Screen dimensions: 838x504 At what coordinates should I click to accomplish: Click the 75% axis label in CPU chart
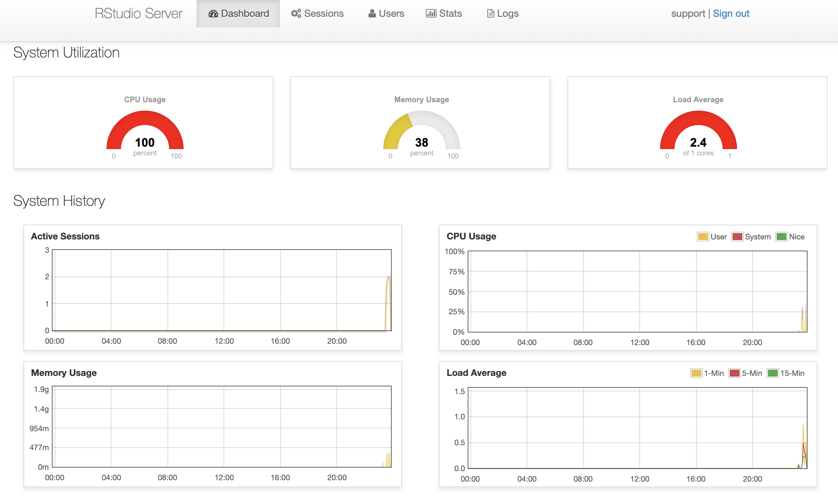(456, 272)
